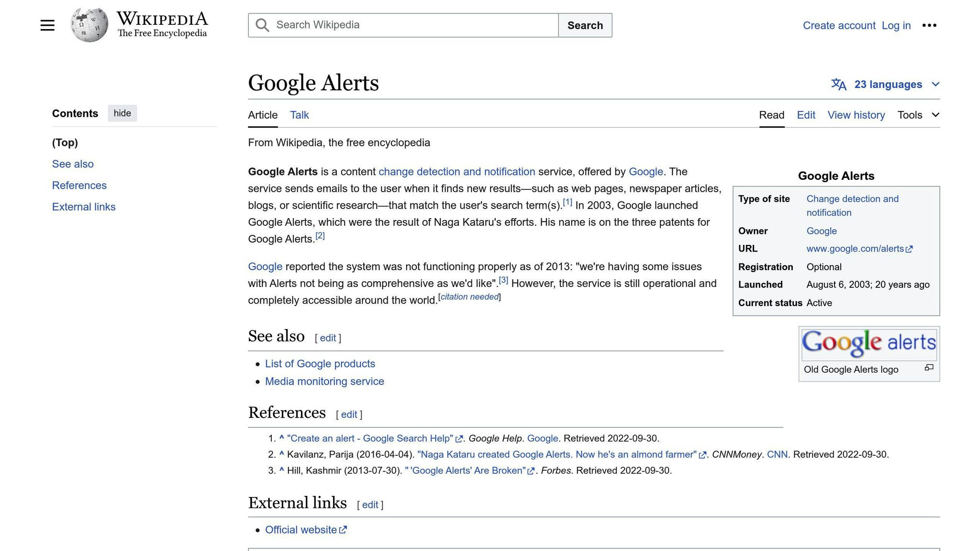Screen dimensions: 980x551
Task: Click the Search button
Action: point(585,25)
